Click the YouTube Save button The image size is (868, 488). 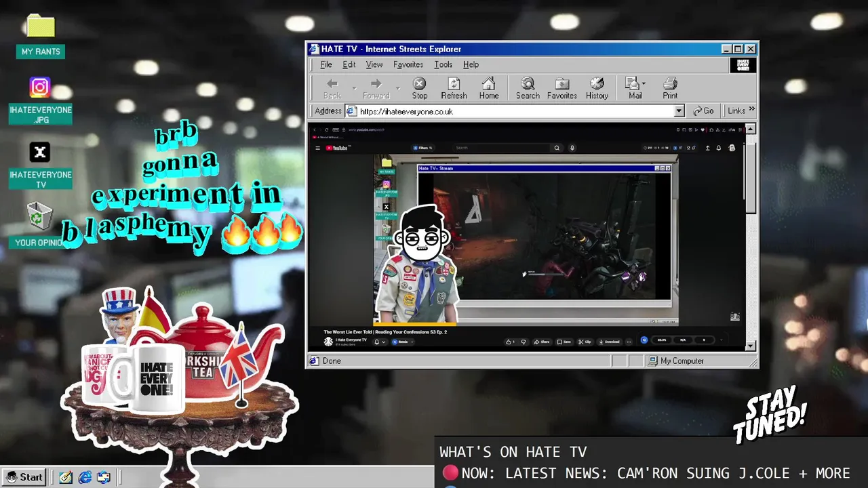pyautogui.click(x=565, y=342)
